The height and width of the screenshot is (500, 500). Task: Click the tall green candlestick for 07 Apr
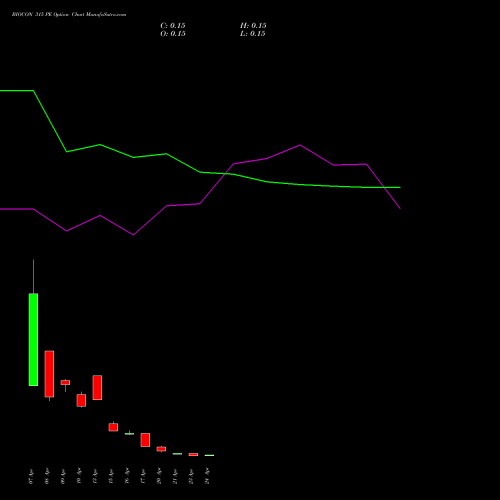click(x=33, y=339)
